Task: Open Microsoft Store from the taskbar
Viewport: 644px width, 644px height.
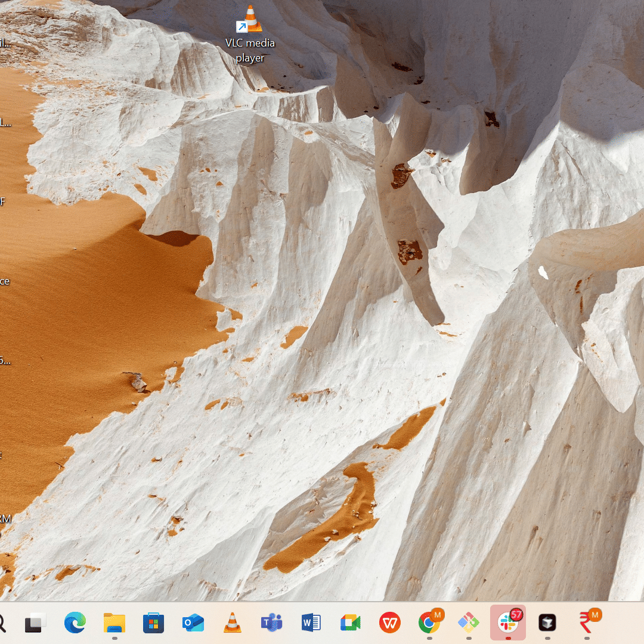Action: (153, 623)
